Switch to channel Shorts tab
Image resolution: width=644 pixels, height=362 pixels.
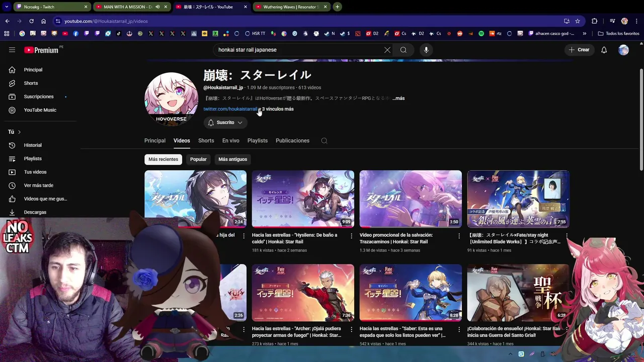pyautogui.click(x=206, y=141)
